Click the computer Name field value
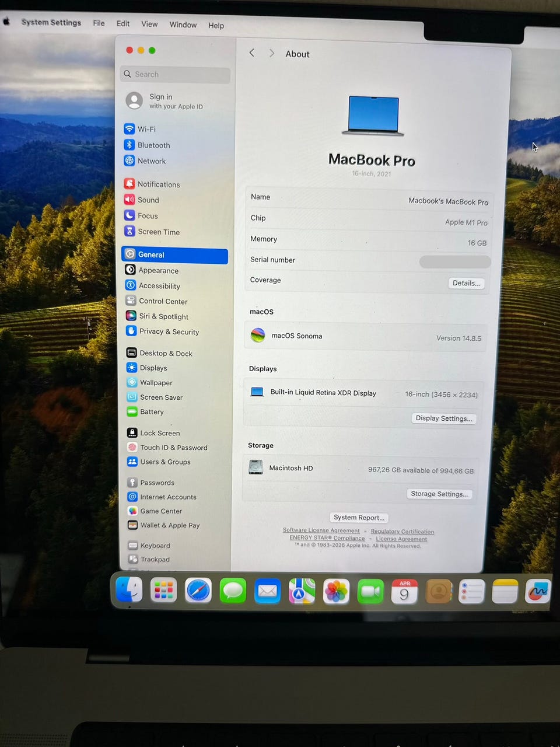 coord(448,201)
